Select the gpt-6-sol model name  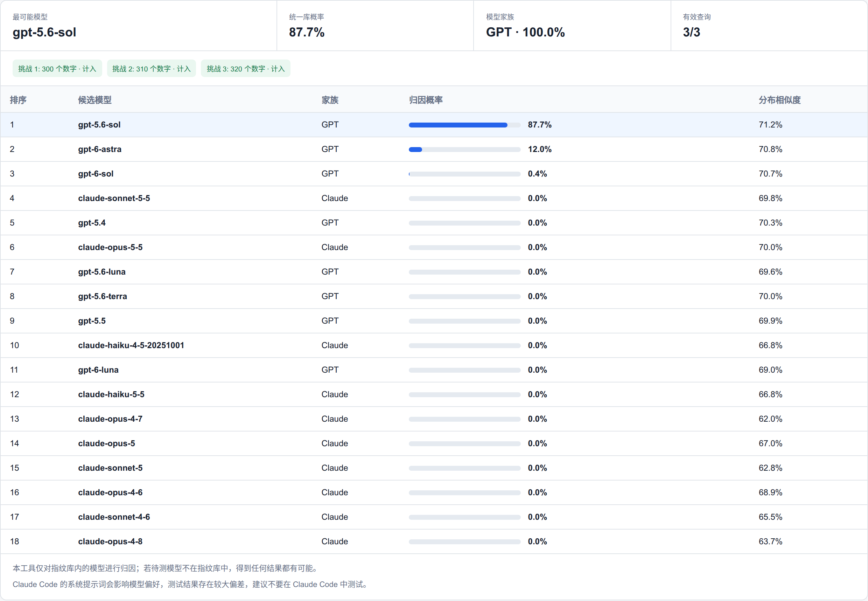click(x=96, y=174)
